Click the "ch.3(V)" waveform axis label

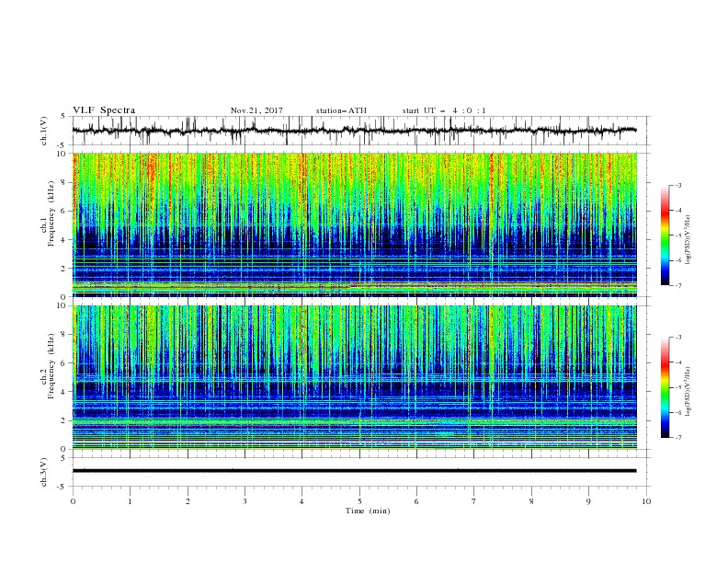click(44, 472)
